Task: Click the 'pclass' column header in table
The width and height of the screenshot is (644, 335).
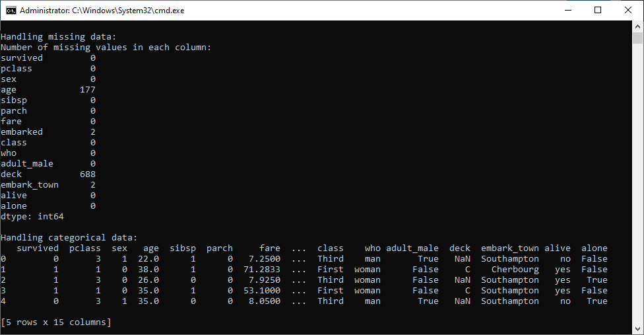Action: coord(85,248)
